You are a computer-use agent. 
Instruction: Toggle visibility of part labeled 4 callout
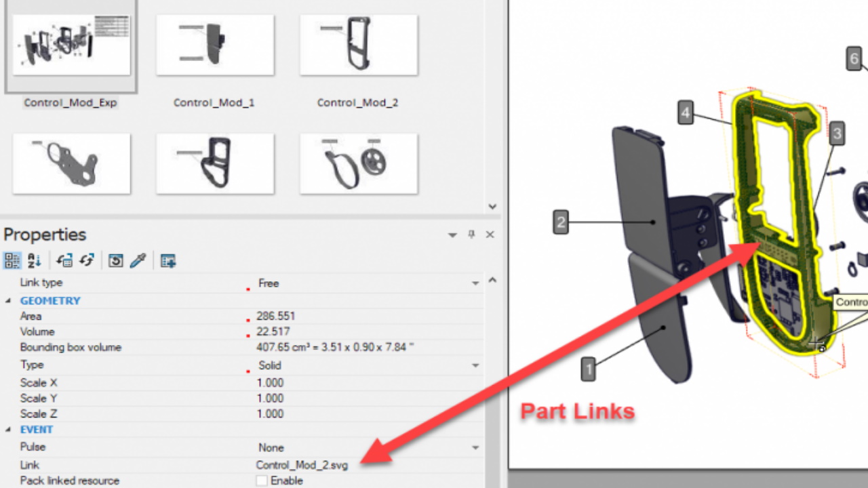click(x=685, y=113)
